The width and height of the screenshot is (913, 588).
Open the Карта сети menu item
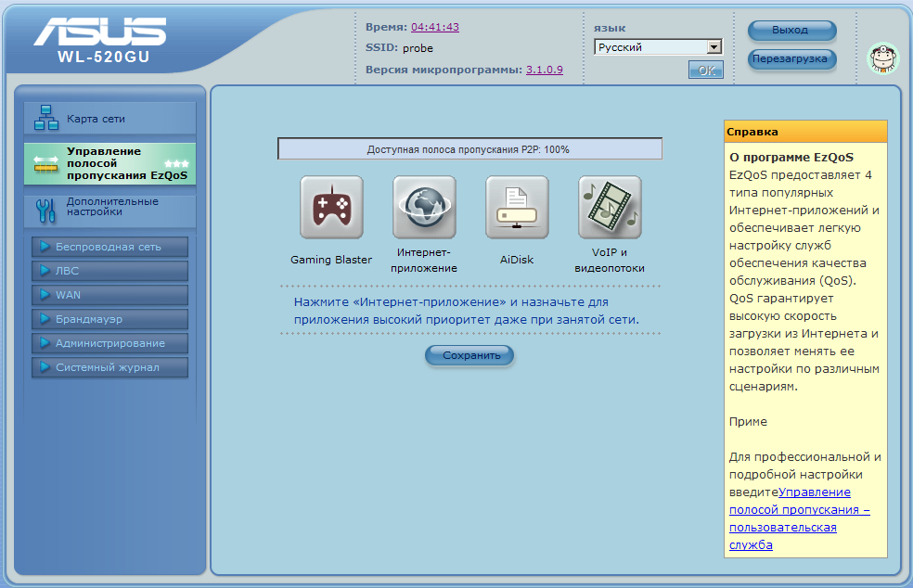click(x=110, y=118)
